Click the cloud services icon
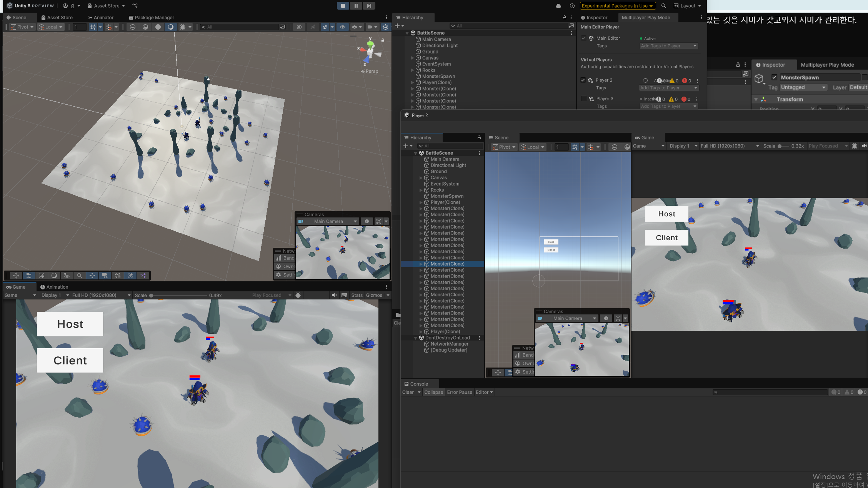 558,6
